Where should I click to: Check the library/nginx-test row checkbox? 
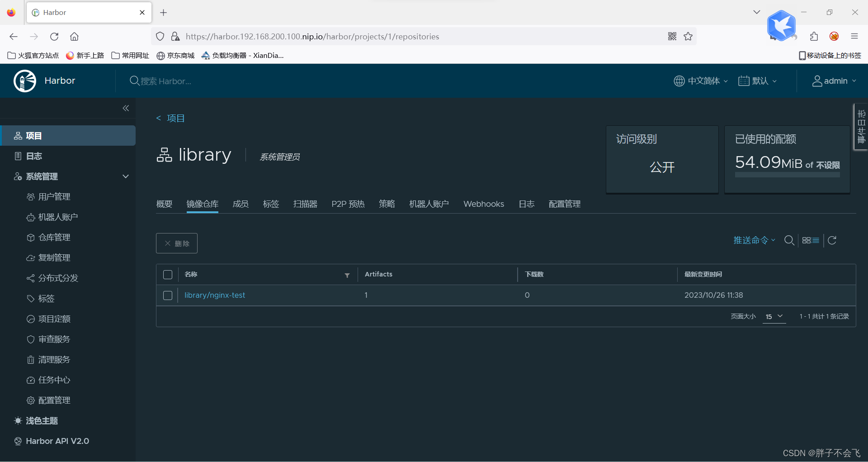167,295
